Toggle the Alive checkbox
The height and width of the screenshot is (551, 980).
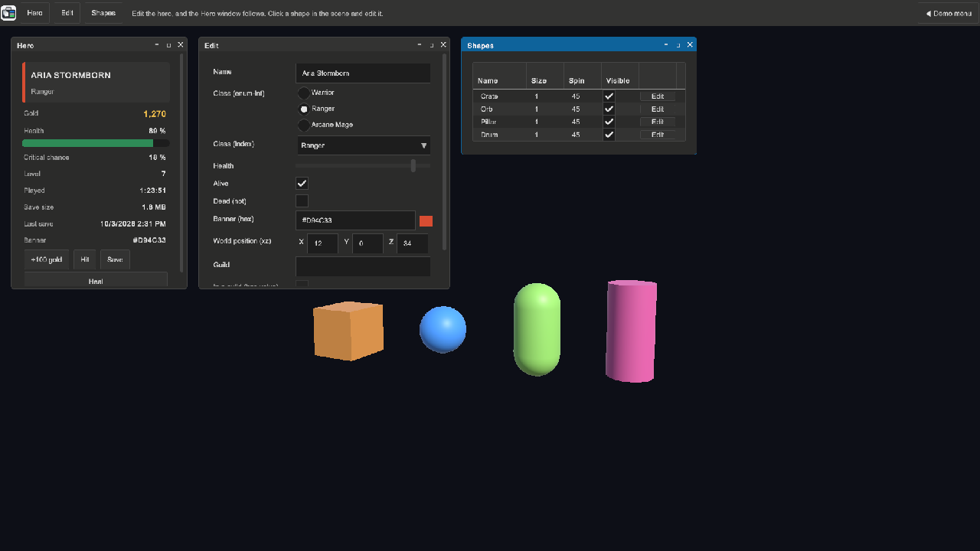click(x=302, y=184)
